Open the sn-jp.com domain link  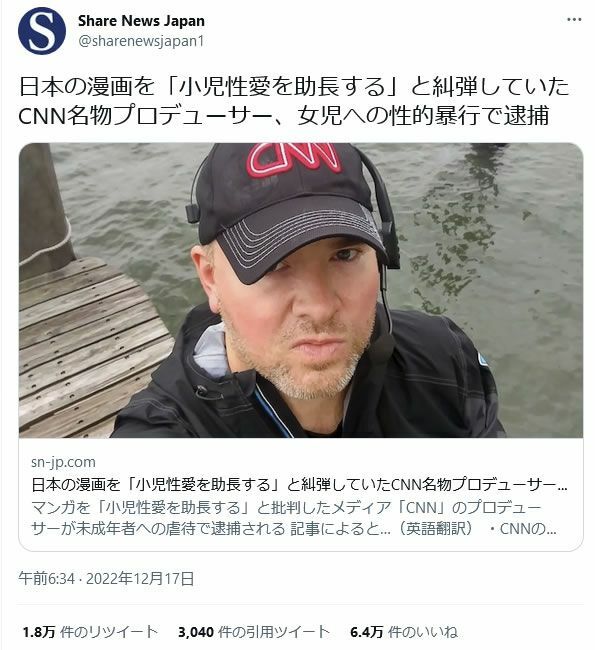pos(63,462)
